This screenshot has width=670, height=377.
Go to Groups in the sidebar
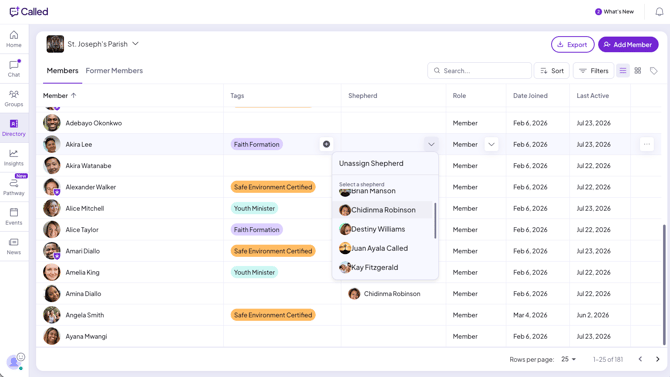[x=14, y=98]
